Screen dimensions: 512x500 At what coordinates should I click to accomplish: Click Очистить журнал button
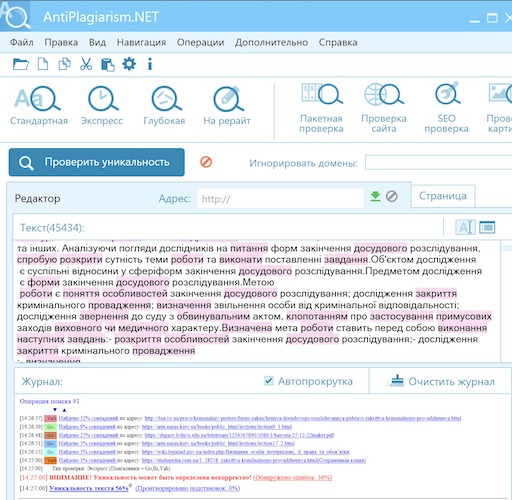[x=442, y=381]
